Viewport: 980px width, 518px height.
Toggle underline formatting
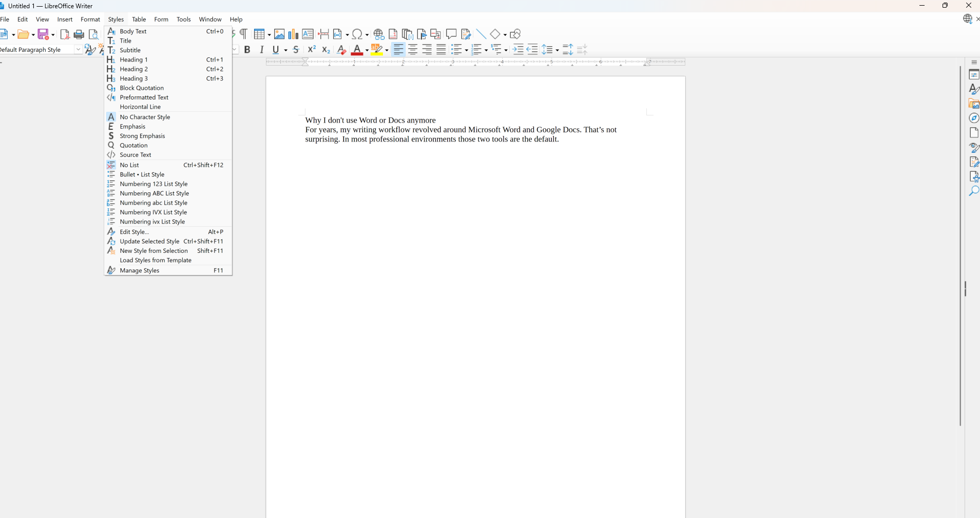pos(276,49)
